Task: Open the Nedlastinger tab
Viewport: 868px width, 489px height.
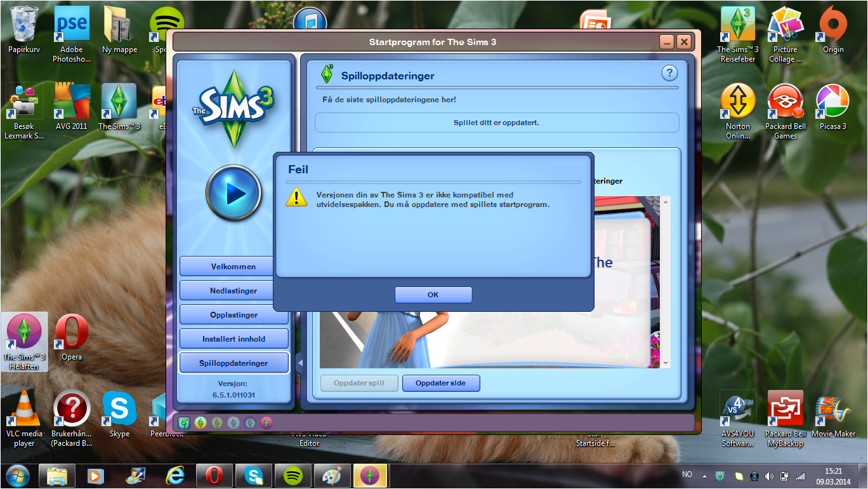Action: (x=233, y=291)
